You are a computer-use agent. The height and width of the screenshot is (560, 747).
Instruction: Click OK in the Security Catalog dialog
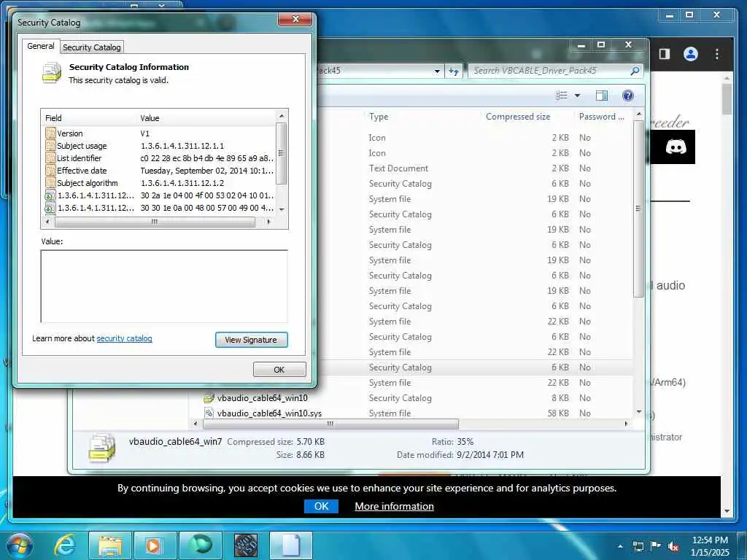point(279,370)
